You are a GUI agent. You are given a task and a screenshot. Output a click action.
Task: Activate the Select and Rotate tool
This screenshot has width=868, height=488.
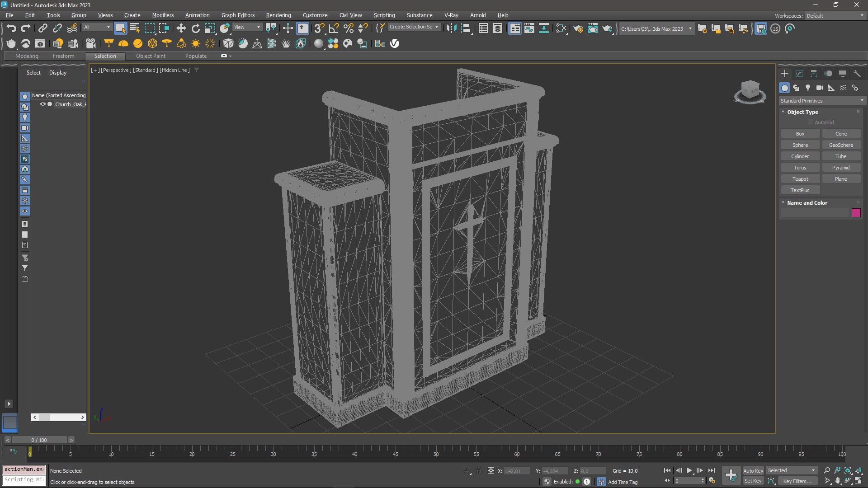click(x=195, y=28)
